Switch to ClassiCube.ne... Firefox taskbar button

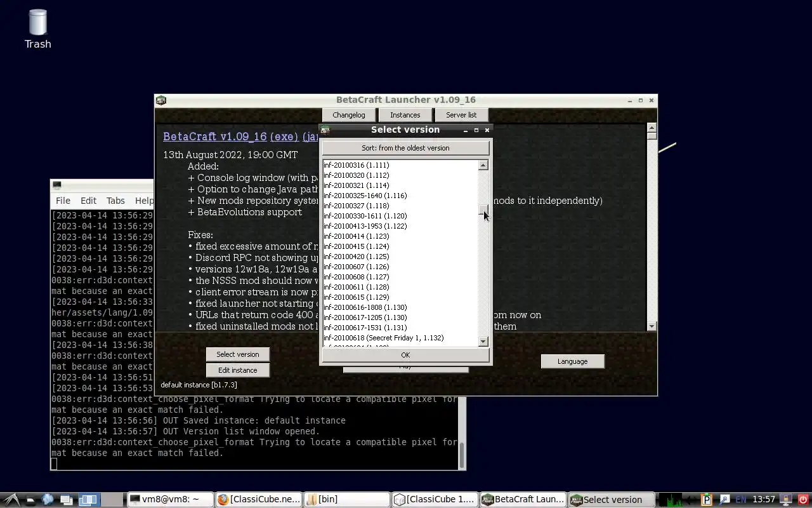pyautogui.click(x=259, y=500)
